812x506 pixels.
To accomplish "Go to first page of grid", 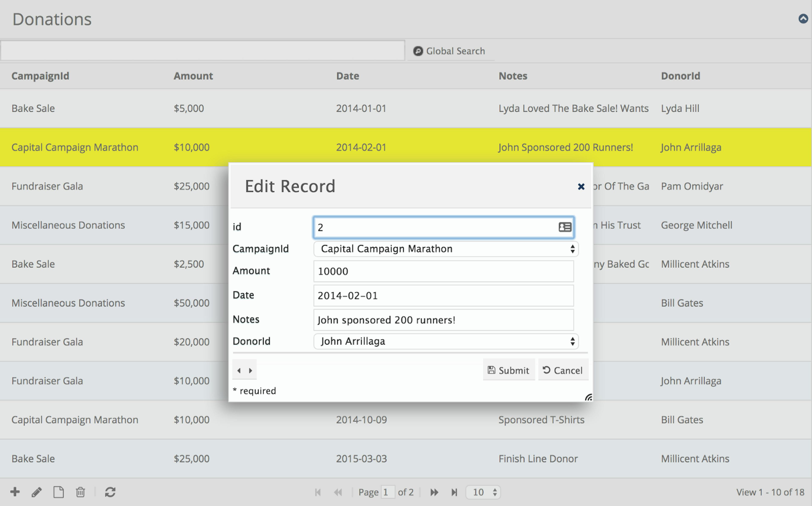I will pos(318,492).
